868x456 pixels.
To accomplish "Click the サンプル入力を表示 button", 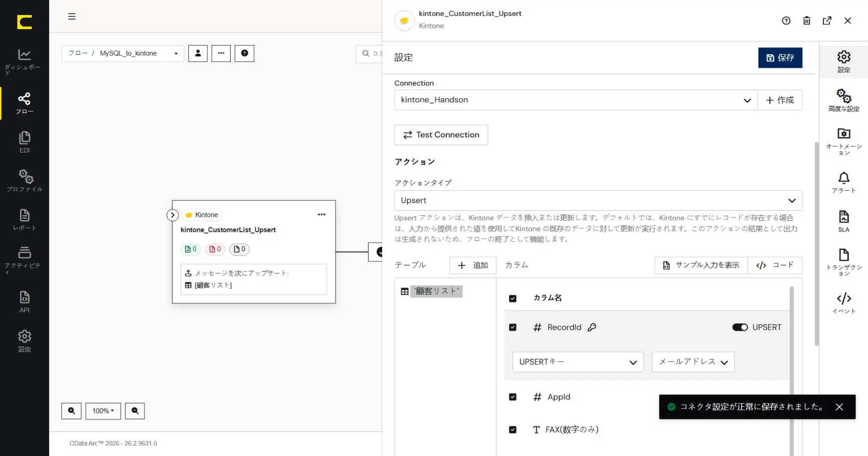I will click(x=701, y=265).
